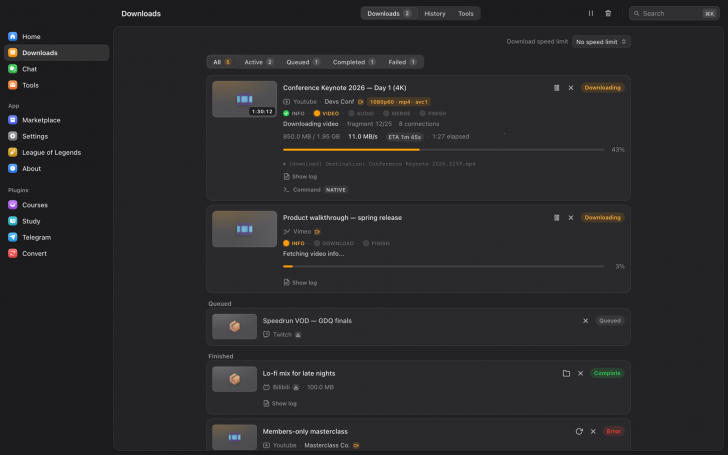Expand Command NATIVE section
This screenshot has height=455, width=728.
[x=316, y=190]
